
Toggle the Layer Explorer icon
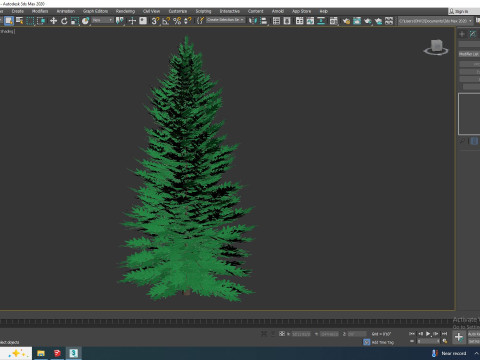[287, 21]
